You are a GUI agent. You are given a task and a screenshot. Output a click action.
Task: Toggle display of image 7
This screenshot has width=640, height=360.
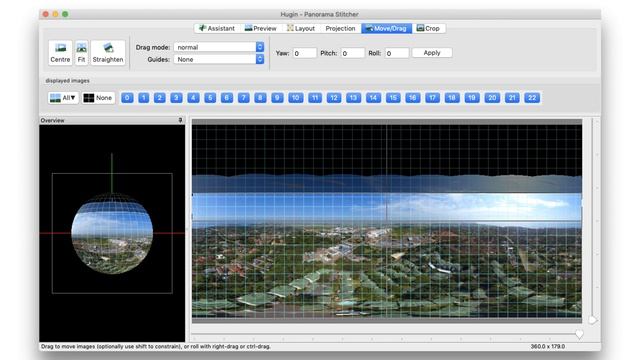[244, 98]
